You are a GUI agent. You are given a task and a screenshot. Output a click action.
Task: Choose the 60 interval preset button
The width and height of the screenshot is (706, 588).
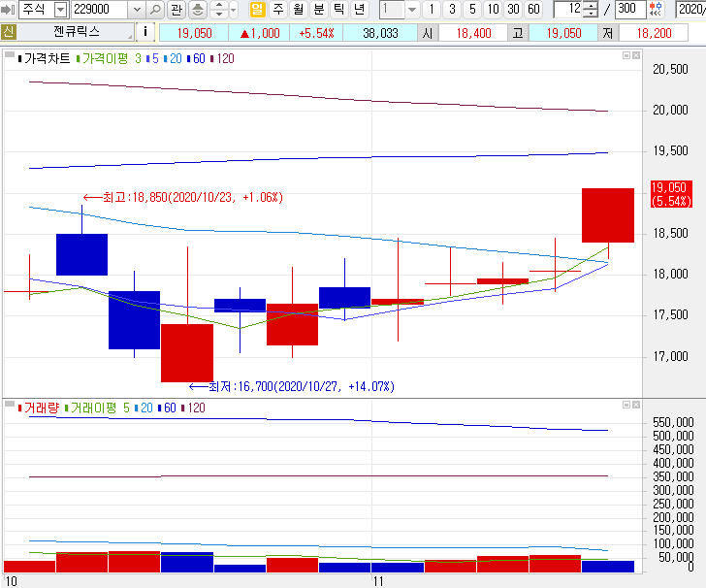coord(533,9)
